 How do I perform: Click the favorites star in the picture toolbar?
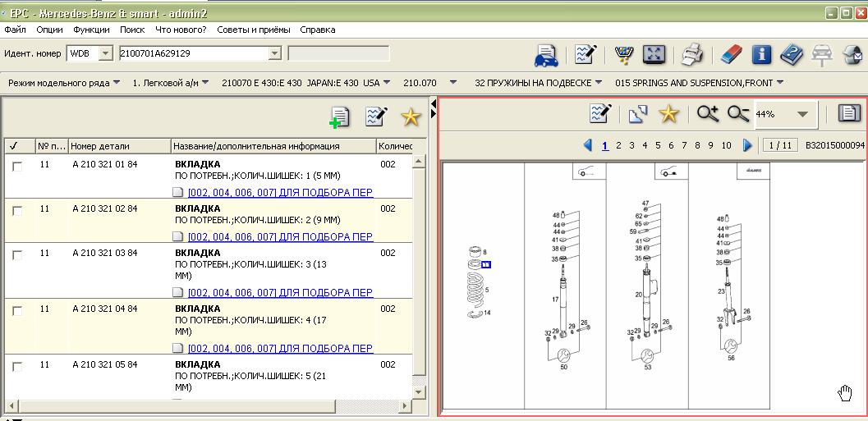(x=668, y=114)
